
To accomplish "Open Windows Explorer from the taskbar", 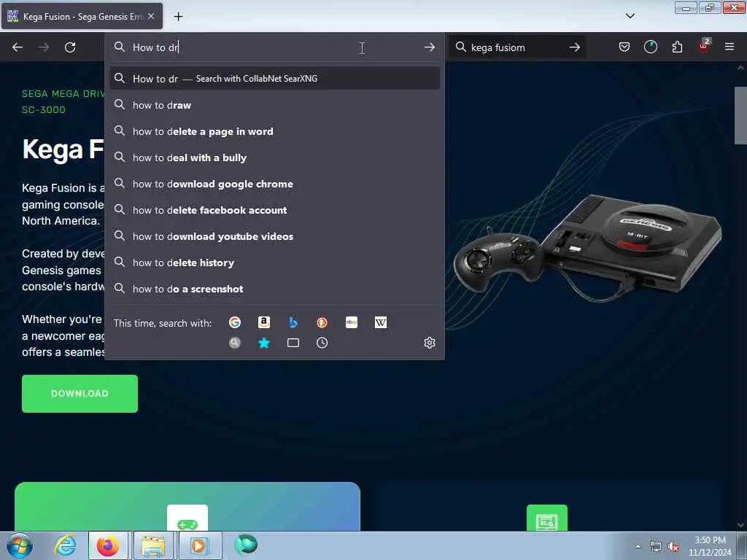I will coord(152,545).
